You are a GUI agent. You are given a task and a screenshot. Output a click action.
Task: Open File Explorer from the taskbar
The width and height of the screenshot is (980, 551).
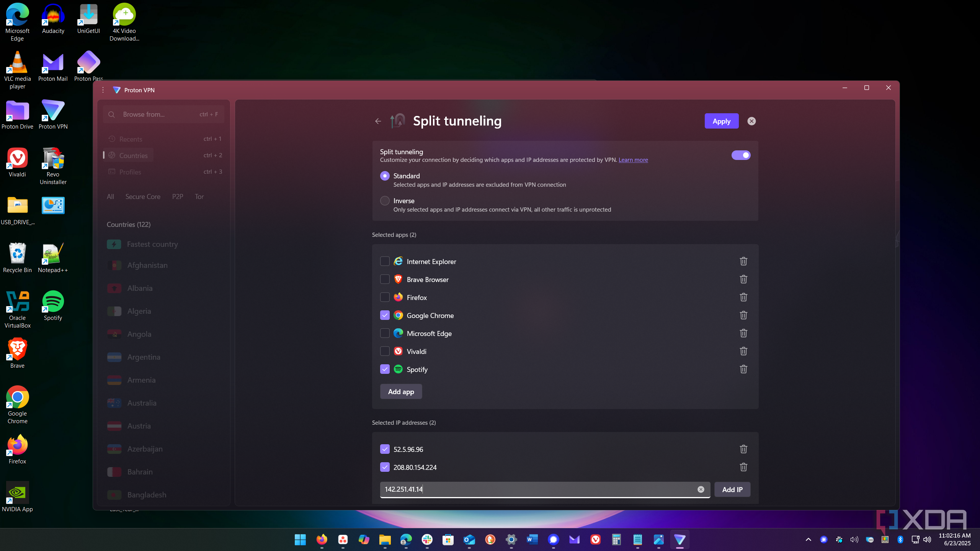click(385, 540)
